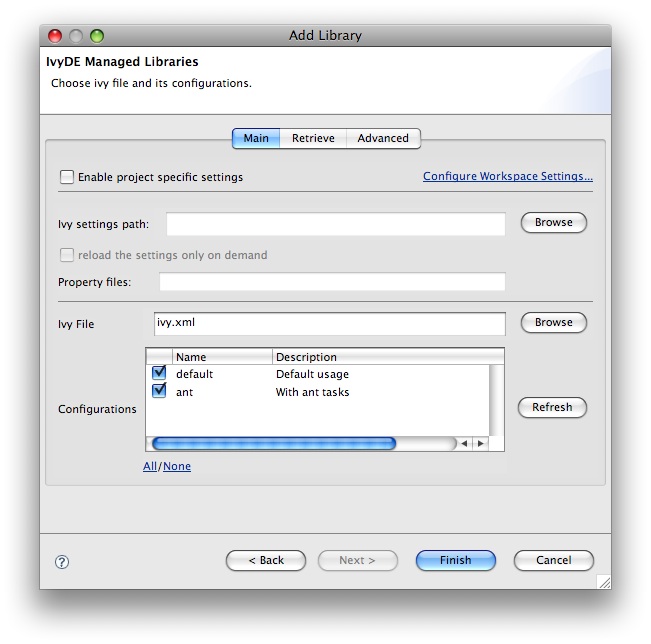Refresh the configurations list

coord(552,407)
